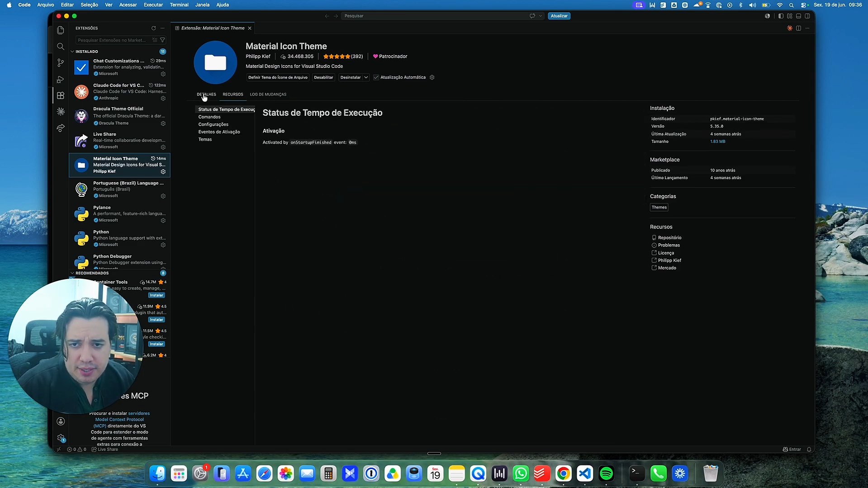The height and width of the screenshot is (488, 868).
Task: Install the Container Tools extension
Action: tap(157, 295)
